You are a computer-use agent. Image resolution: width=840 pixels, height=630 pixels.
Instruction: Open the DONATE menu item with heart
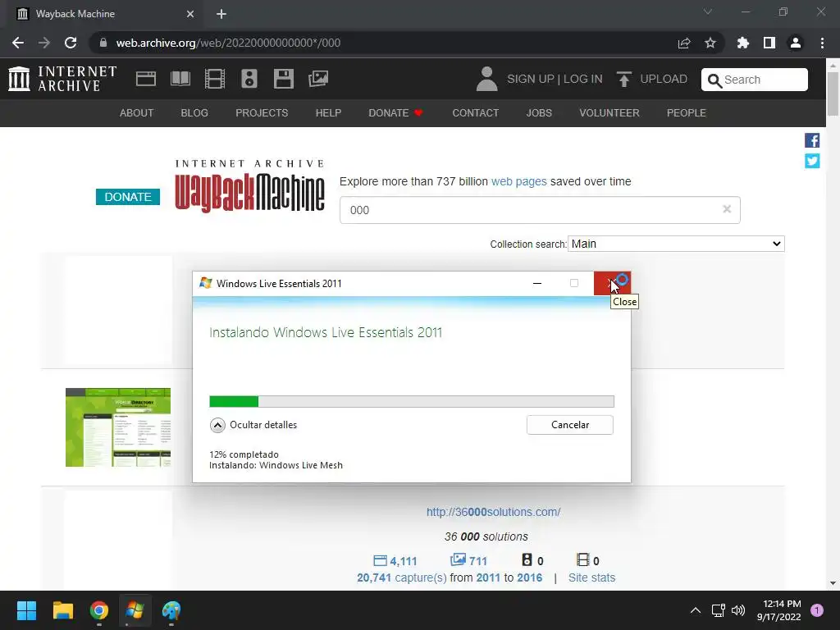pos(396,113)
